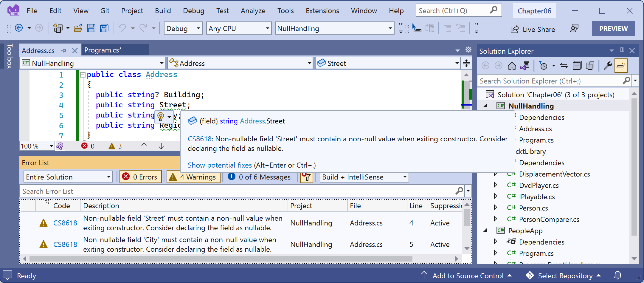Viewport: 644px width, 283px height.
Task: Collapse the Address class outline region
Action: [x=83, y=75]
